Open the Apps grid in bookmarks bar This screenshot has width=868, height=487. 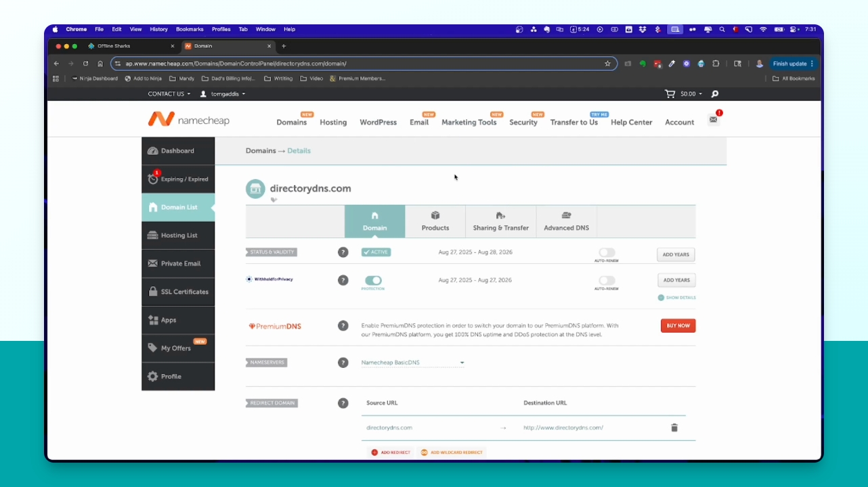coord(56,78)
